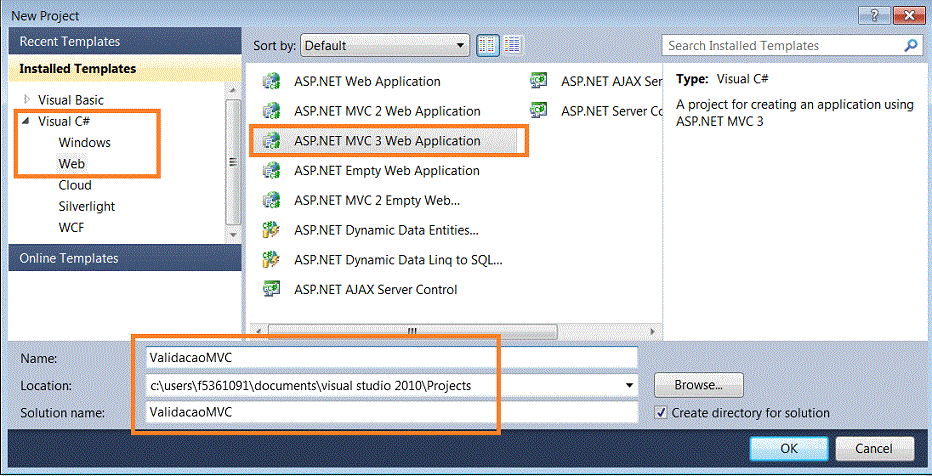Click the ASP.NET Empty Web Application icon
The height and width of the screenshot is (476, 932).
tap(271, 171)
